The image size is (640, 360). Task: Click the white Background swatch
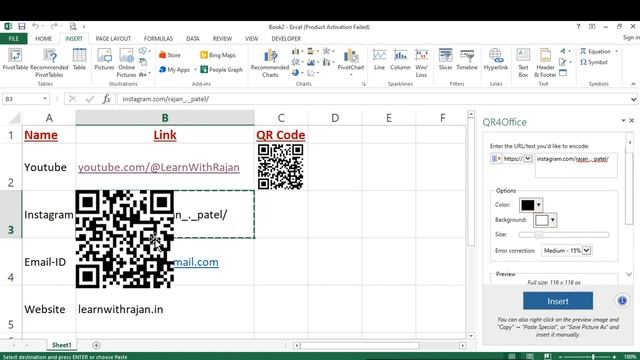pos(541,220)
